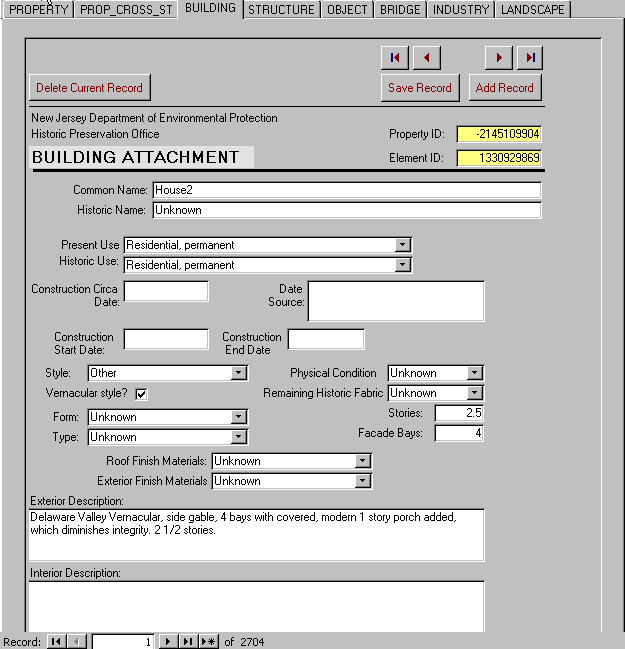
Task: Click the Interior Description text area
Action: 256,606
